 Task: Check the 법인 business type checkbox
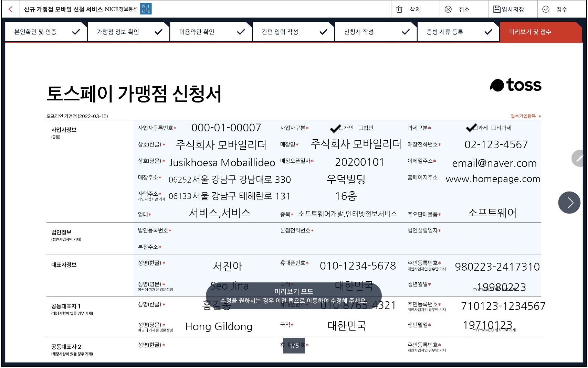[x=361, y=128]
